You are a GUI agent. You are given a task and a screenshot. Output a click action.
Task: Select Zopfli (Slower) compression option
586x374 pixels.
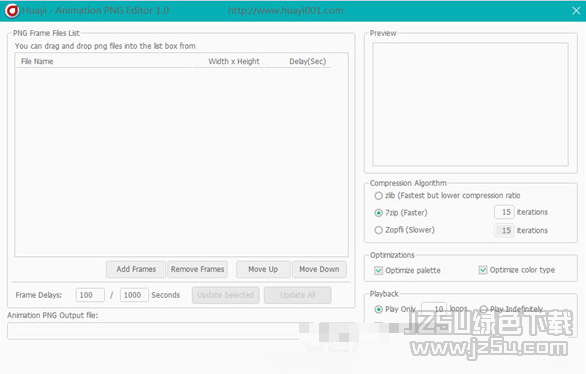(x=378, y=230)
